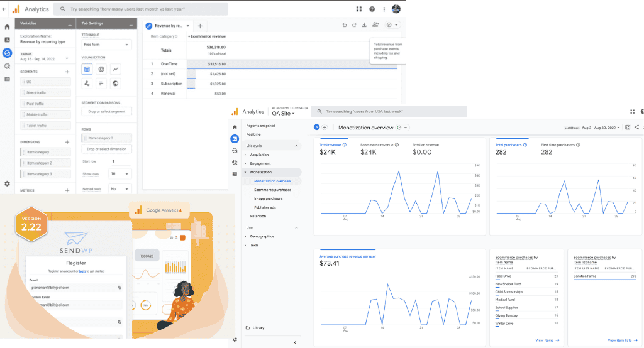Click the search field in the Explorations header

(x=141, y=9)
